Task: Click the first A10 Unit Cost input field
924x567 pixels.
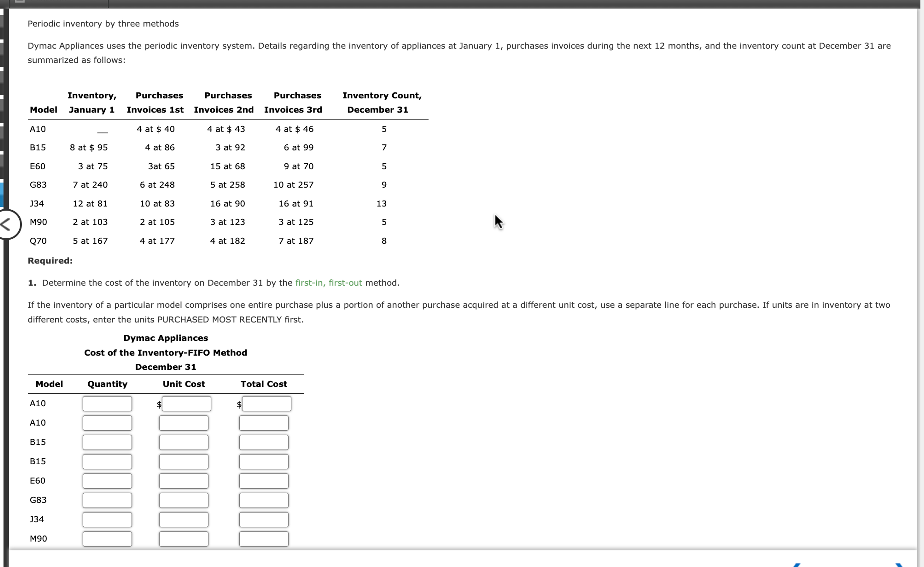Action: (x=187, y=403)
